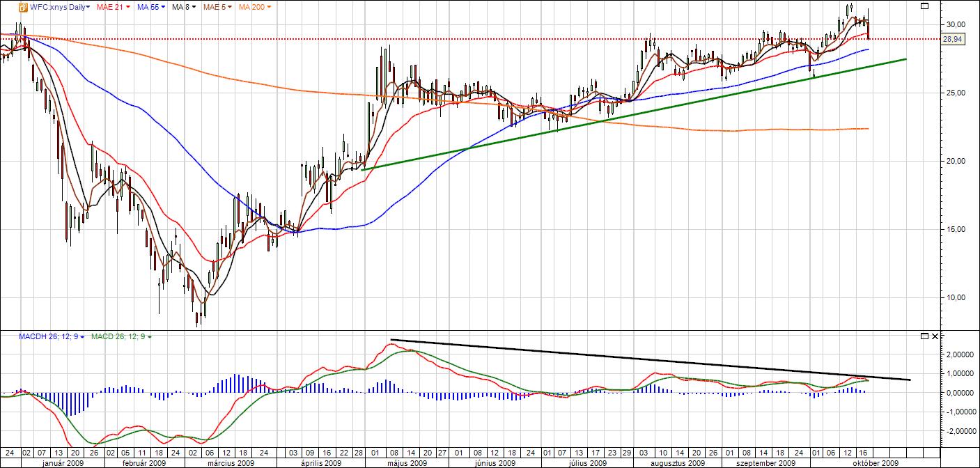Select the green ascending trendline on price chart
The image size is (980, 468).
point(627,115)
